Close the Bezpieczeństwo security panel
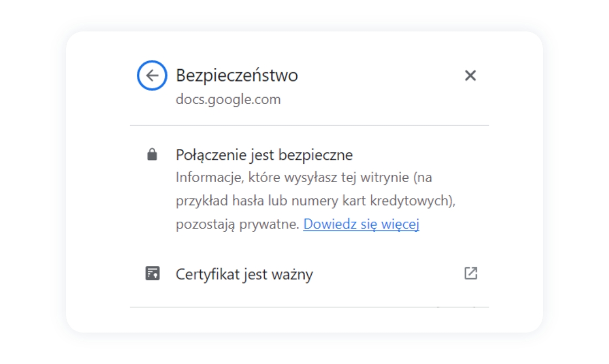Screen dimensions: 609x364 click(470, 76)
